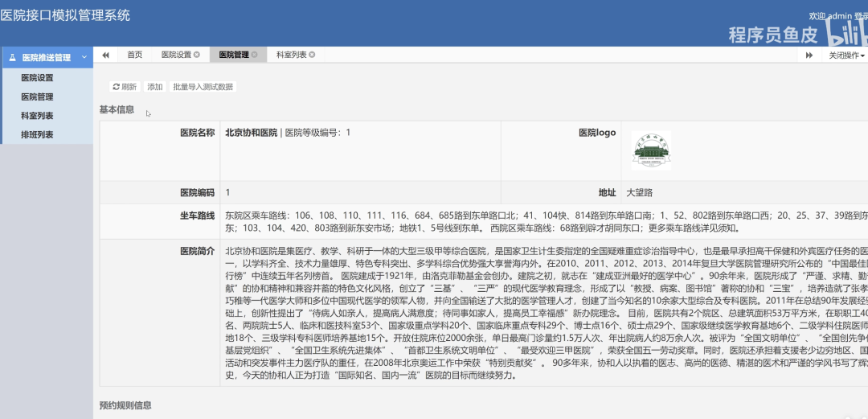Click the 刷新 refresh button
The image size is (868, 419).
click(x=124, y=87)
